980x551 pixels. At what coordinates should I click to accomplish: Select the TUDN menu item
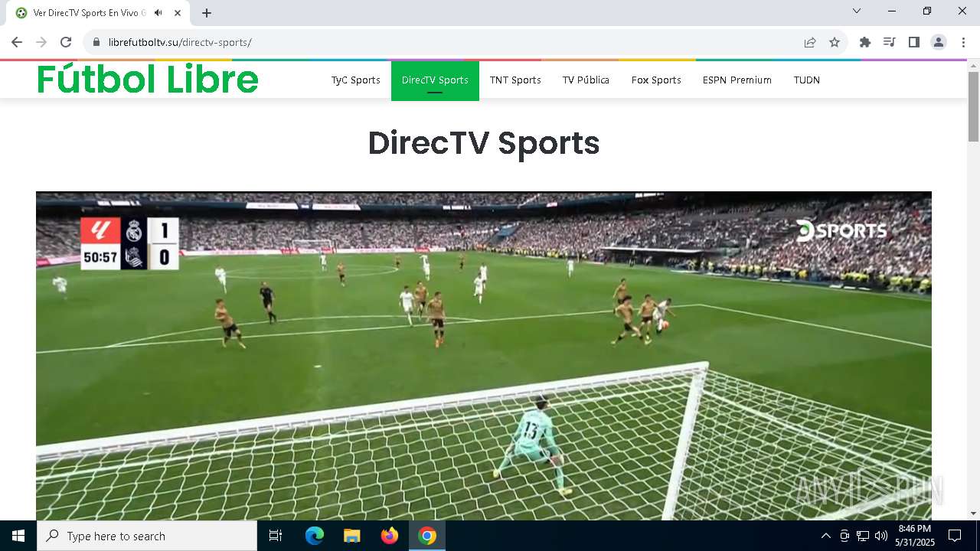coord(807,80)
